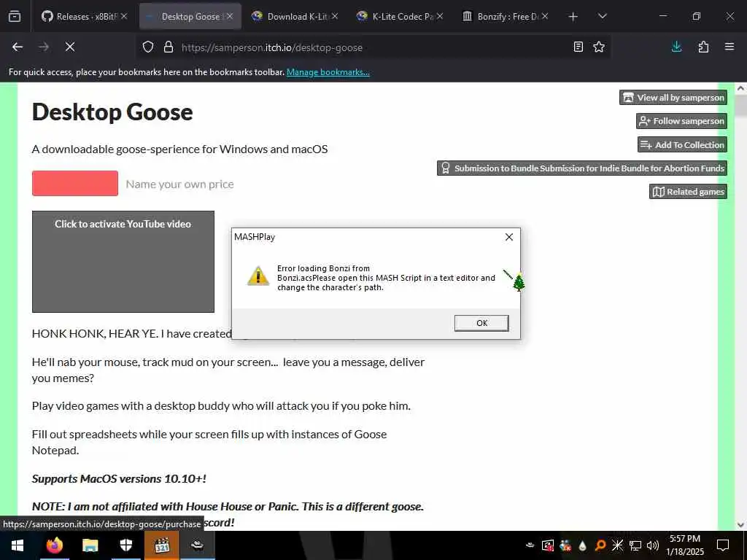Open the Windows Start menu

[x=18, y=545]
